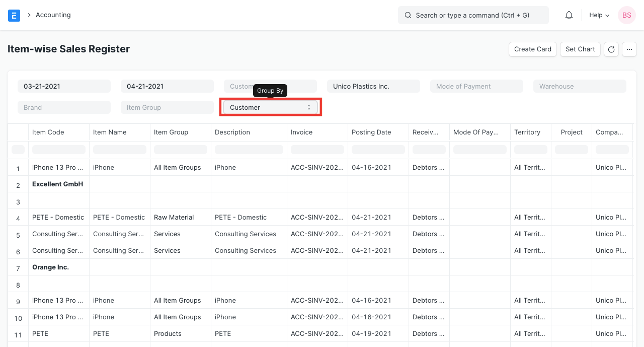Image resolution: width=644 pixels, height=347 pixels.
Task: Click the Create Card button
Action: pos(532,49)
